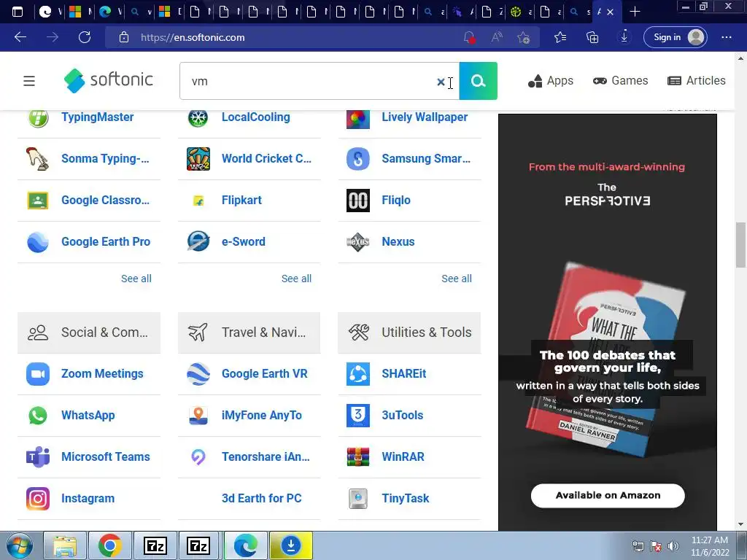
Task: Add this page to favorites
Action: pyautogui.click(x=524, y=37)
